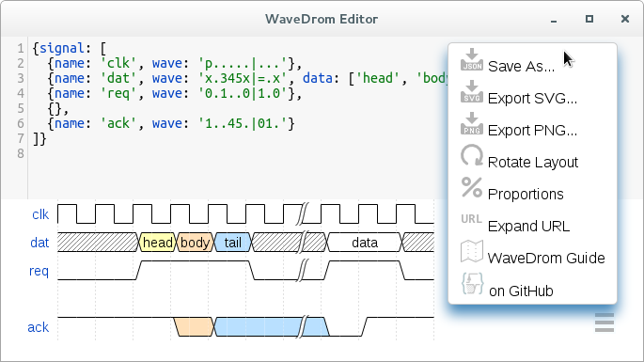
Task: Click the yellow head data segment
Action: pos(157,243)
